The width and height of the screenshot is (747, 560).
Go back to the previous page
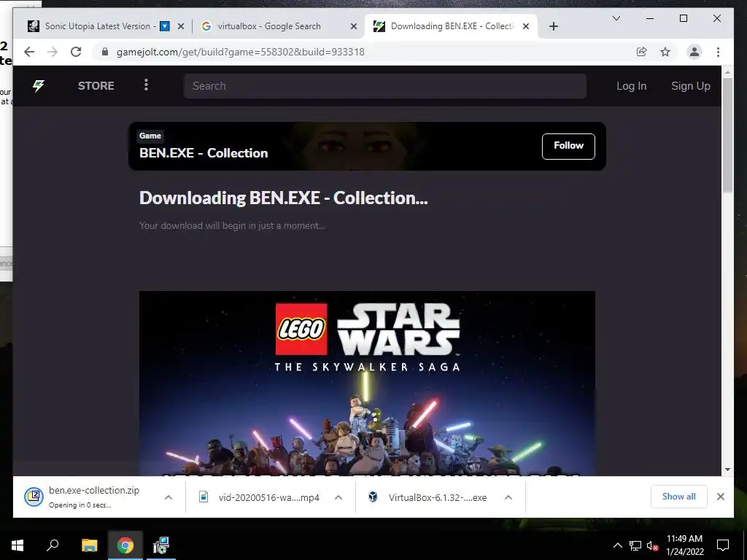point(29,52)
